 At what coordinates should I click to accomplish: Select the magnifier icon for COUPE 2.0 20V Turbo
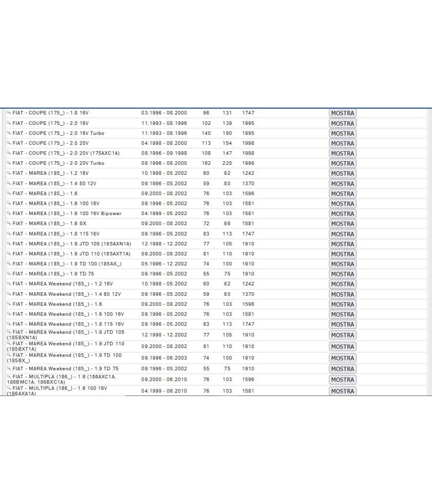[x=9, y=163]
